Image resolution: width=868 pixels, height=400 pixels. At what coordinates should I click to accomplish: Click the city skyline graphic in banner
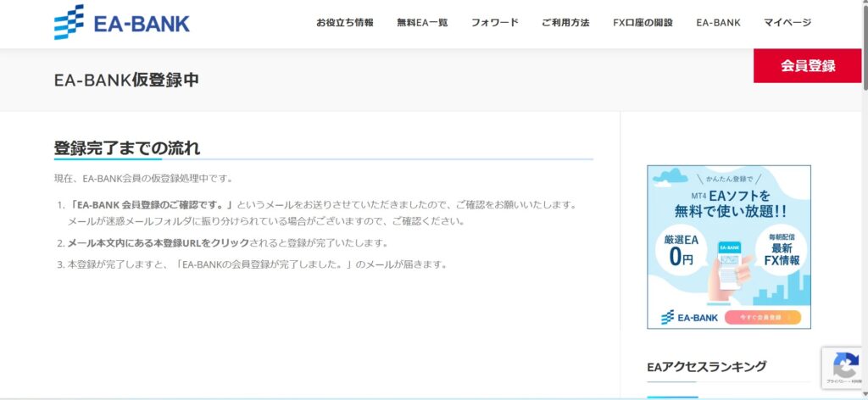tap(780, 292)
